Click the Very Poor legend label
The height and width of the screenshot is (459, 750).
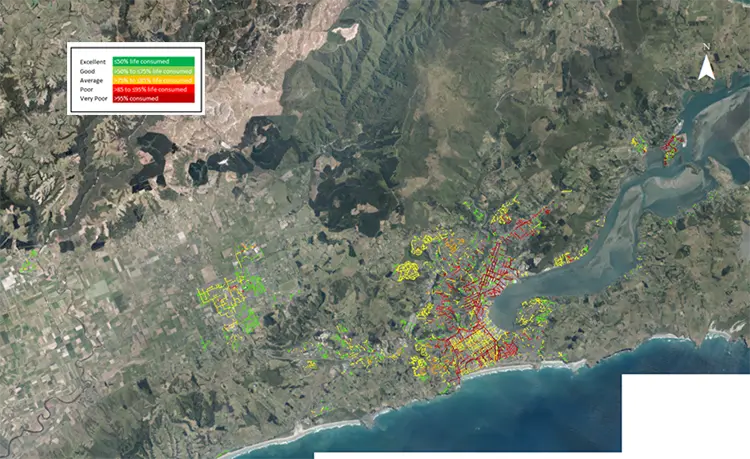click(92, 98)
